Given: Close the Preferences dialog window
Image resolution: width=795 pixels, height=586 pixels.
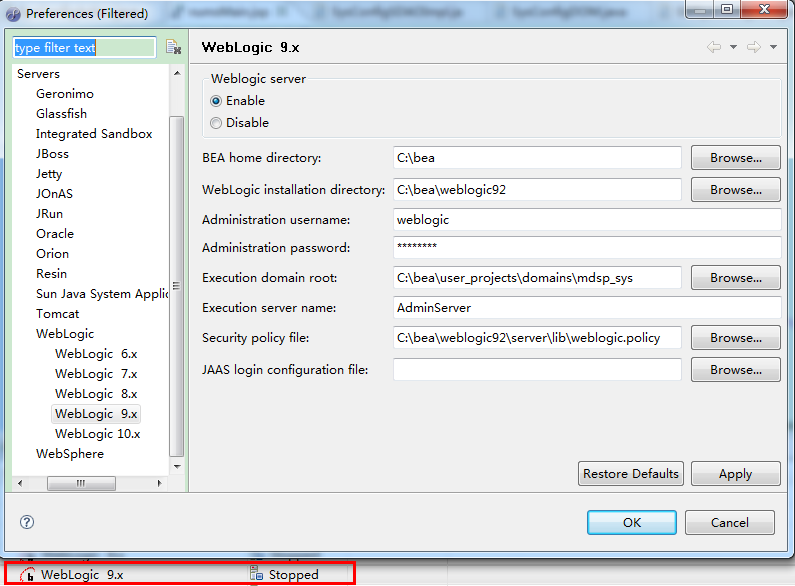Looking at the screenshot, I should (765, 9).
